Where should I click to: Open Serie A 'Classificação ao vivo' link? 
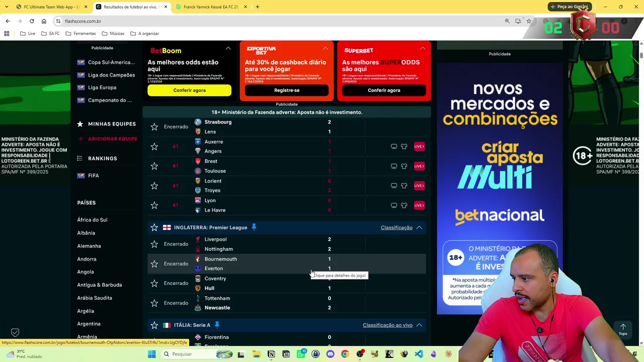coord(387,325)
